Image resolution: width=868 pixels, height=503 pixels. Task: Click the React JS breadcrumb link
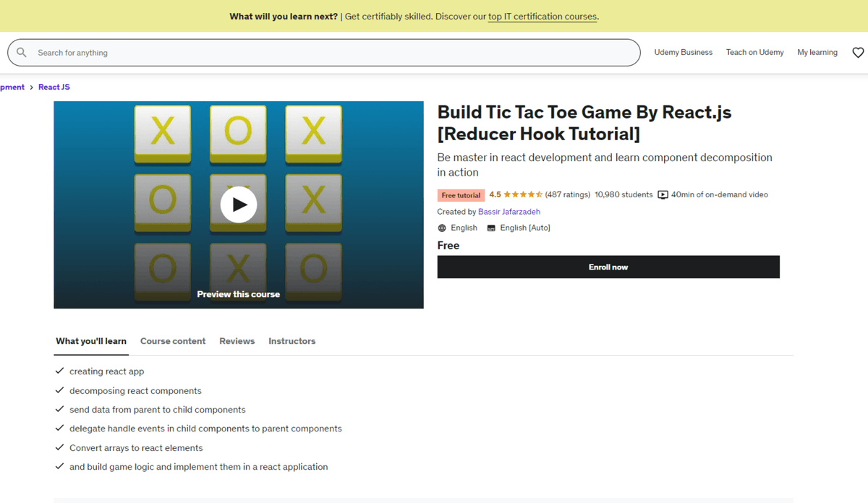(x=54, y=87)
